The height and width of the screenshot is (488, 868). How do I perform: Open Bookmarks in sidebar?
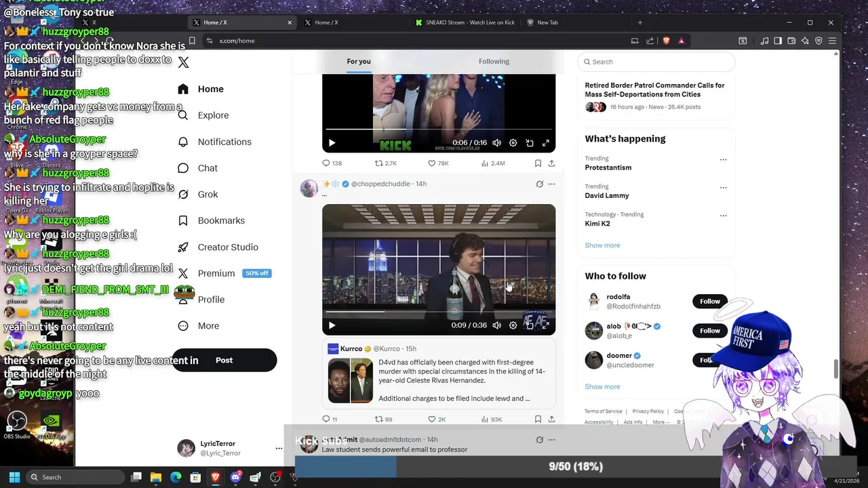[x=211, y=220]
